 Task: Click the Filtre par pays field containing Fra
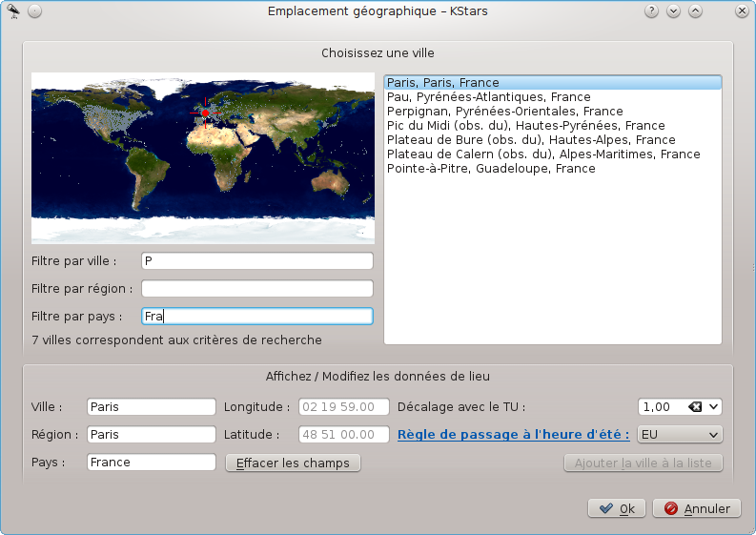[256, 317]
